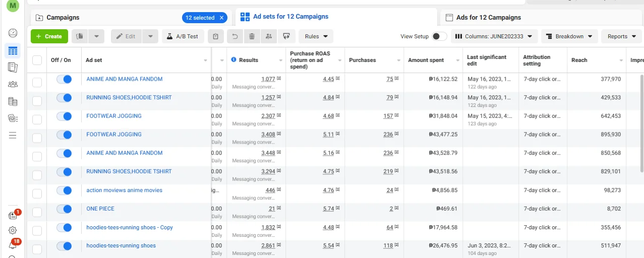Screen dimensions: 644x258
Task: Click the Results info icon
Action: click(233, 59)
